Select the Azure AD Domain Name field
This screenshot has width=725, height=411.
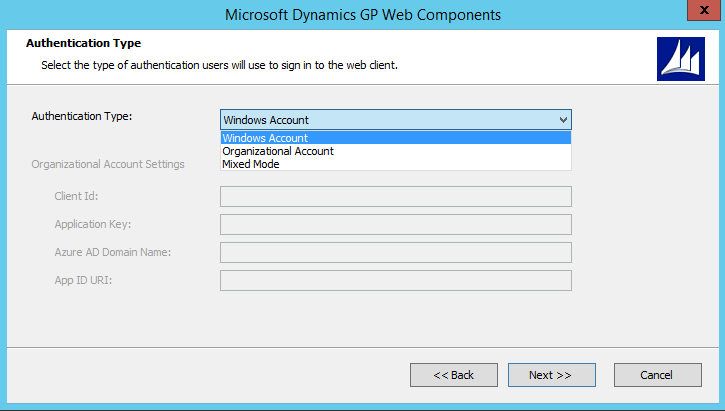click(x=396, y=252)
